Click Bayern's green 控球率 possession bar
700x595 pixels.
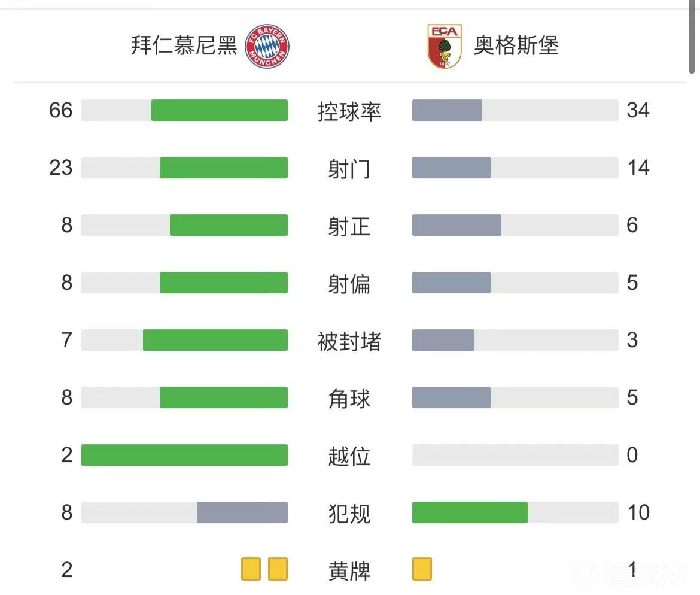pos(220,110)
